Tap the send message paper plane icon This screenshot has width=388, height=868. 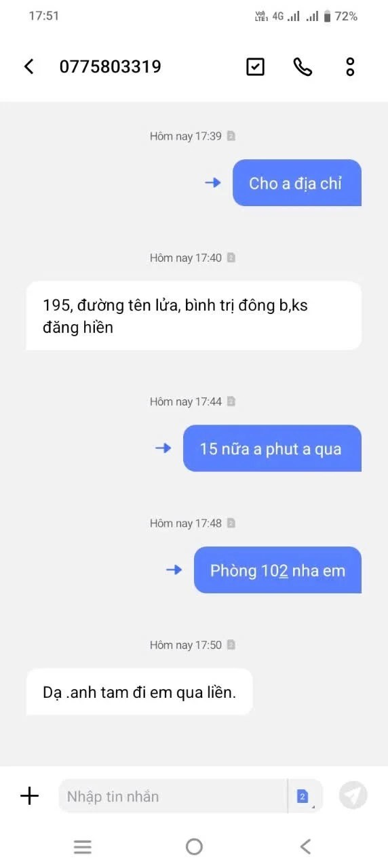[x=353, y=795]
